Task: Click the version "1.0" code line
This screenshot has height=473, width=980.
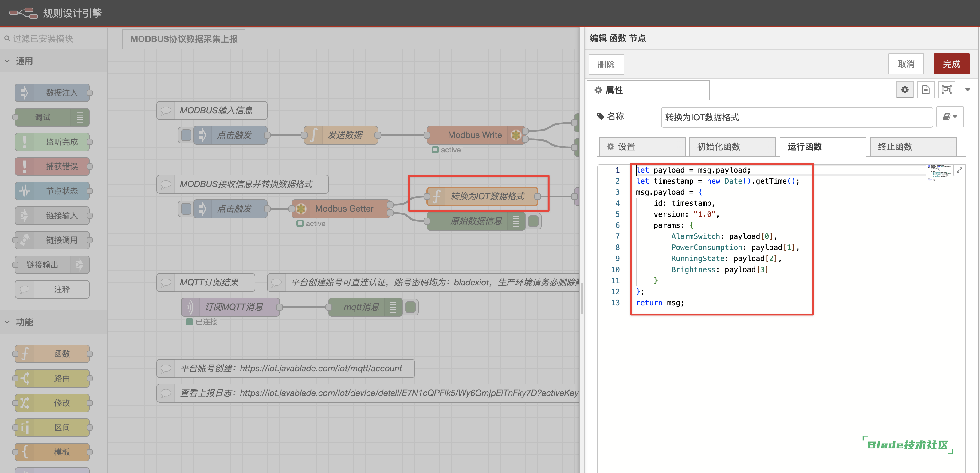Action: pos(686,214)
